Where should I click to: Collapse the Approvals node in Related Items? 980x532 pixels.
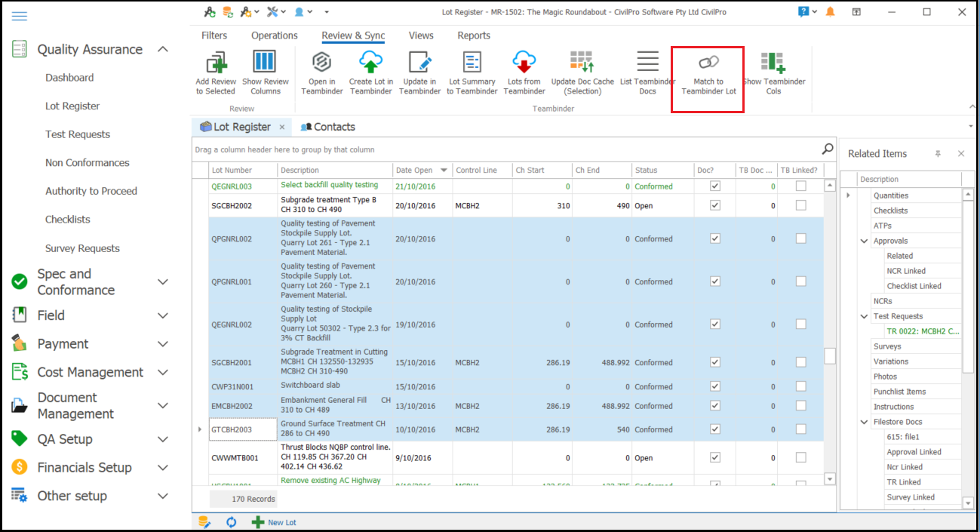coord(865,241)
